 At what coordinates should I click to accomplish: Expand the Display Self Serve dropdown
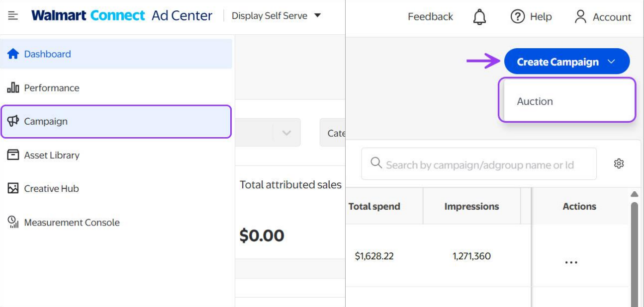[318, 16]
